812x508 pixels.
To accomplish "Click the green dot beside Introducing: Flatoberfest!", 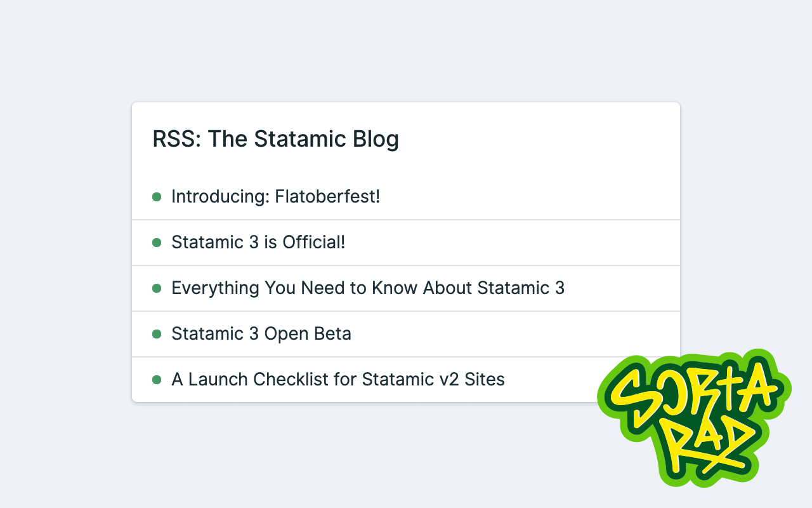I will coord(157,197).
